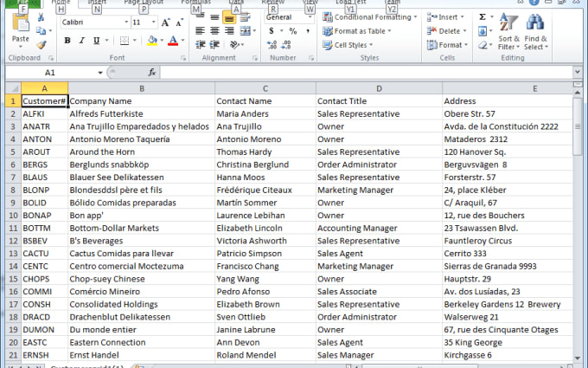This screenshot has width=588, height=368.
Task: Click Conditional Formatting button
Action: coord(370,17)
